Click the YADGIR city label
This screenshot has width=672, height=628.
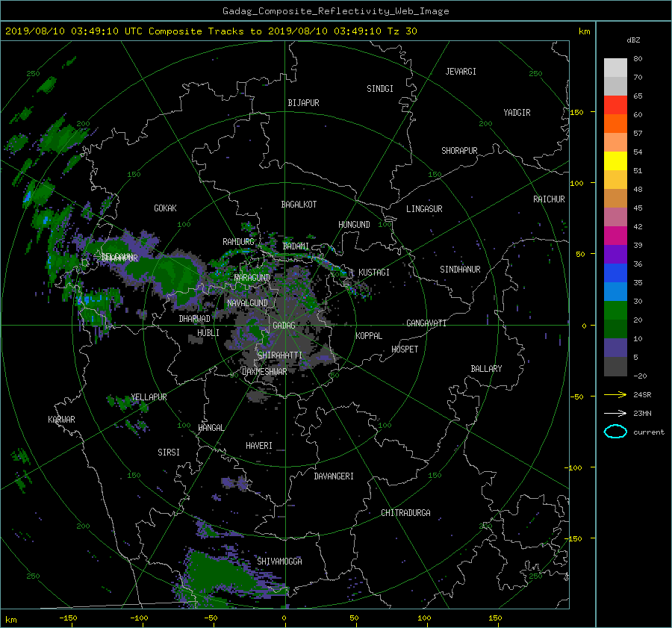[x=517, y=113]
